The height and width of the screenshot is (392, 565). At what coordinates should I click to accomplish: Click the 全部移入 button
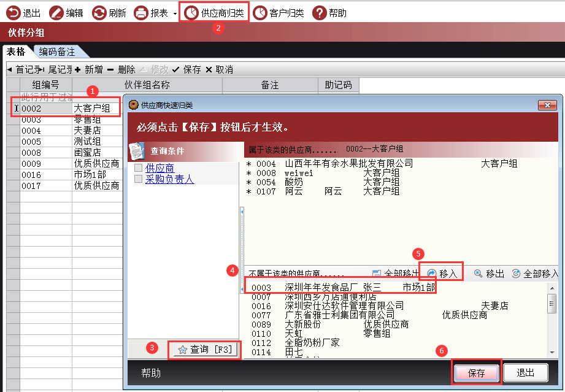coord(535,274)
